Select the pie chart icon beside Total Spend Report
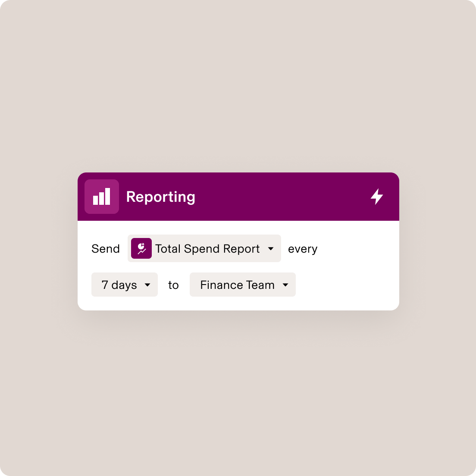Screen dimensions: 476x476 (x=141, y=248)
